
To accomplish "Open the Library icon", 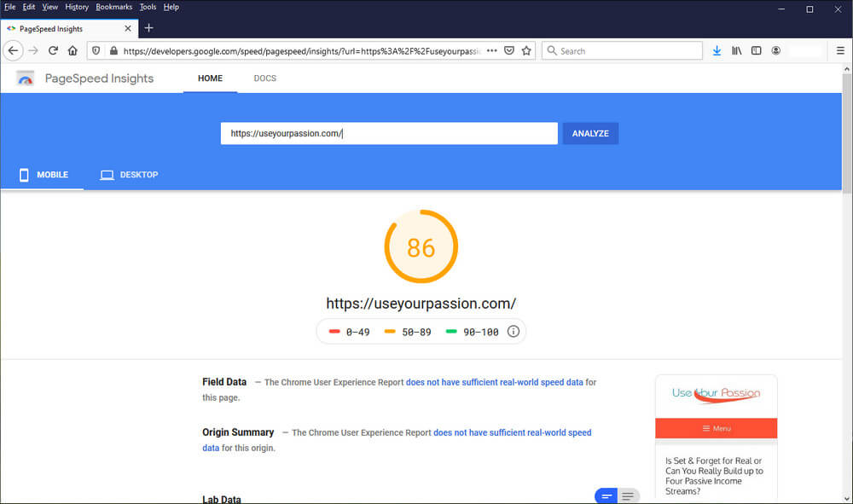I will 737,50.
